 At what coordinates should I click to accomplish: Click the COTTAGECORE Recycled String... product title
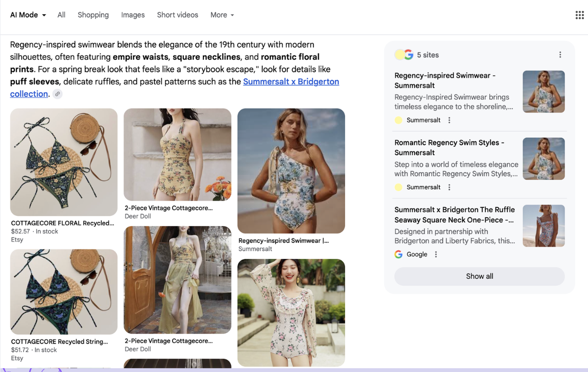click(60, 342)
